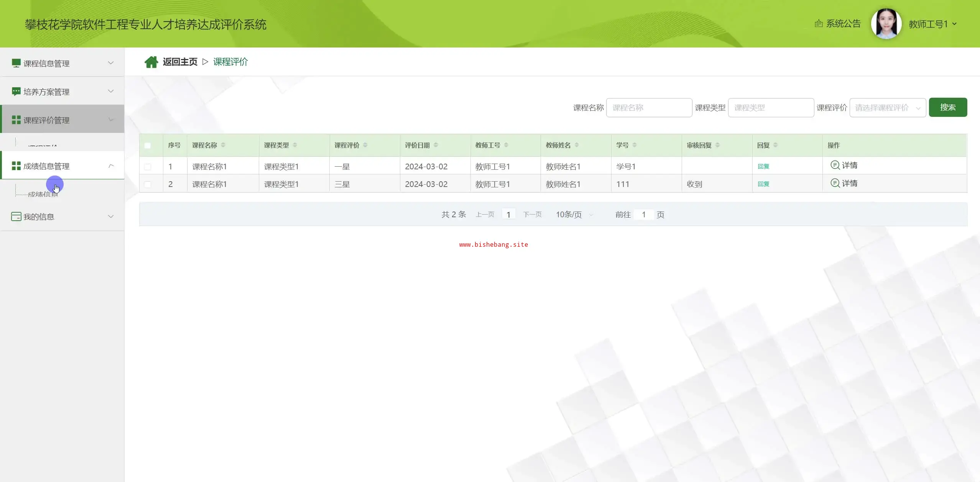Check the checkbox for row 2
The image size is (980, 482).
coord(148,184)
